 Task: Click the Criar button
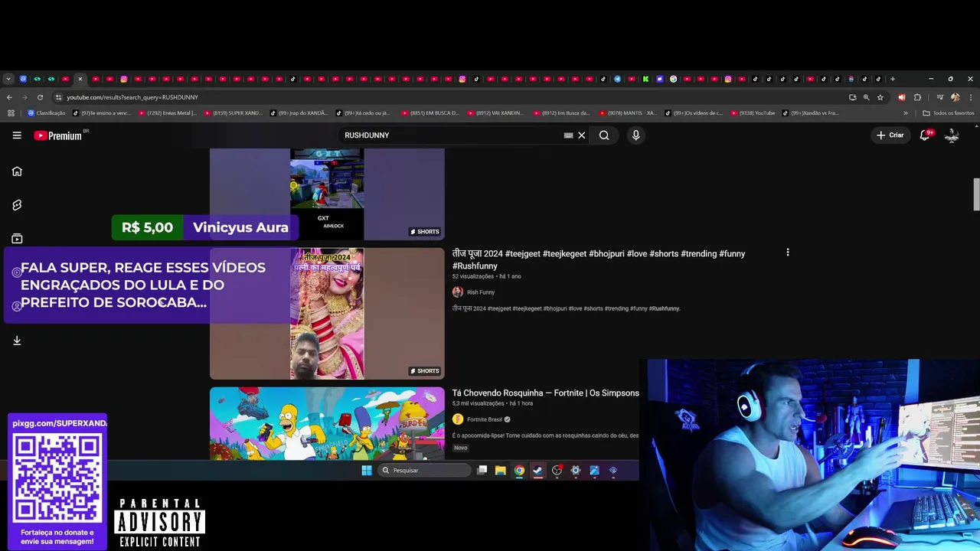[890, 135]
